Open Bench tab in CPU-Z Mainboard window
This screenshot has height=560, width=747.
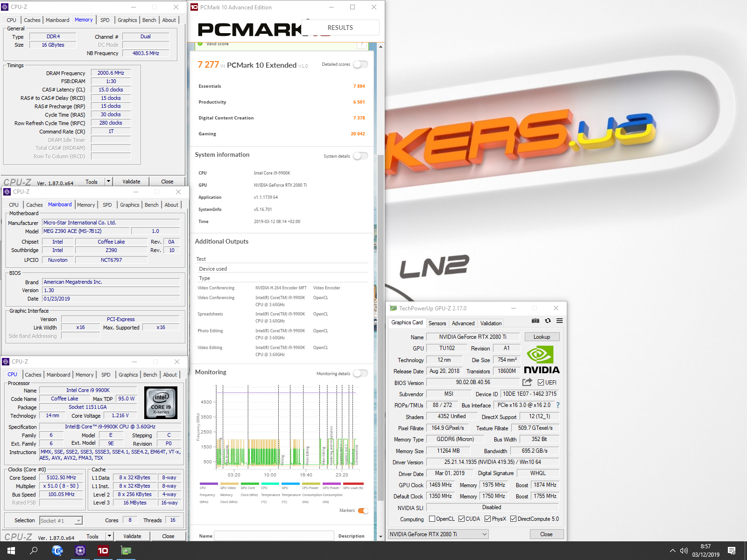point(152,205)
